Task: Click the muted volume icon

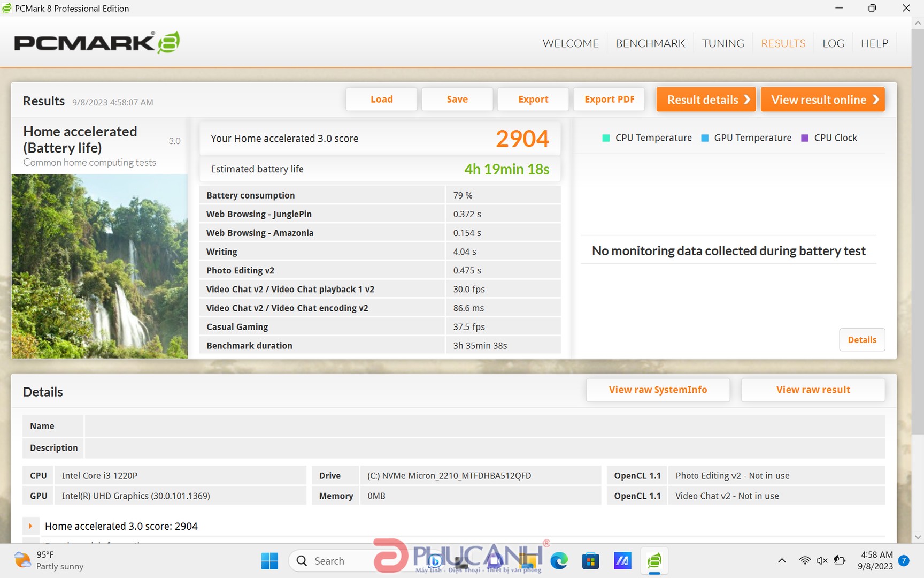Action: point(822,561)
